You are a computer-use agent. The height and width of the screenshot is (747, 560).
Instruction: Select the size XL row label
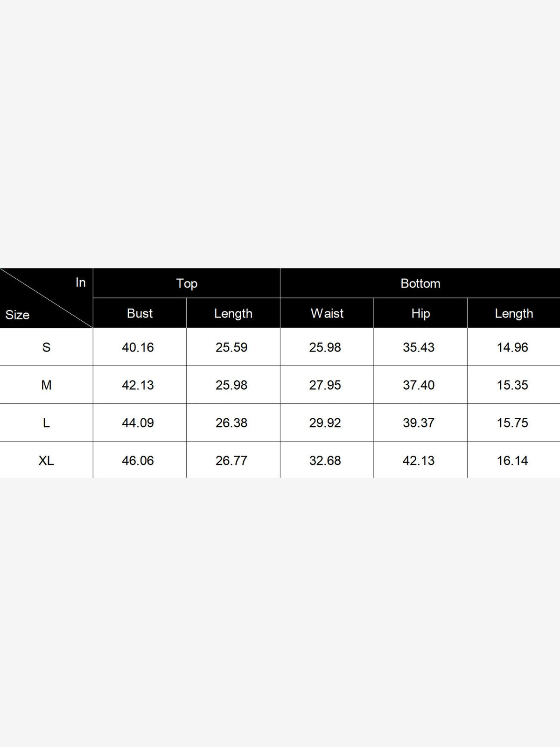point(46,461)
